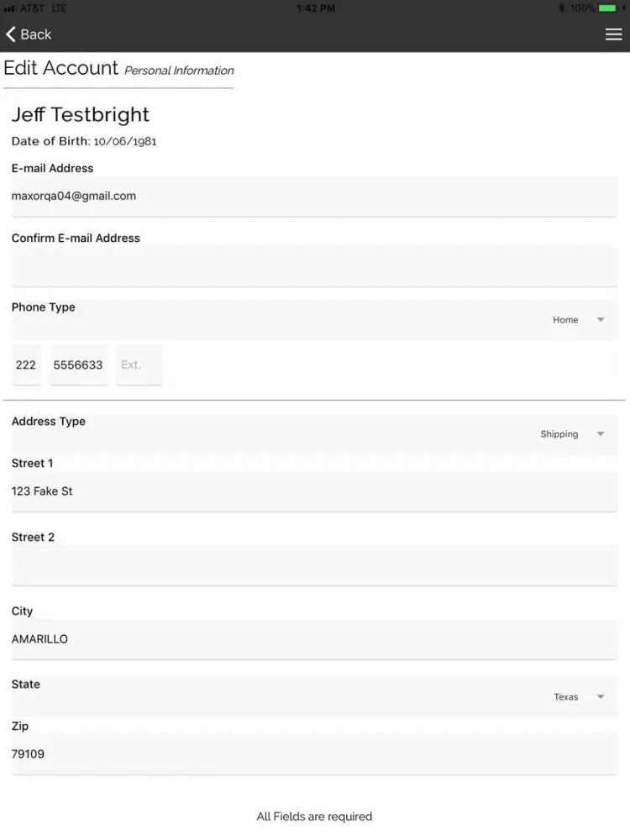Screen dimensions: 630x840
Task: Click the phone number field 5556633
Action: 78,365
